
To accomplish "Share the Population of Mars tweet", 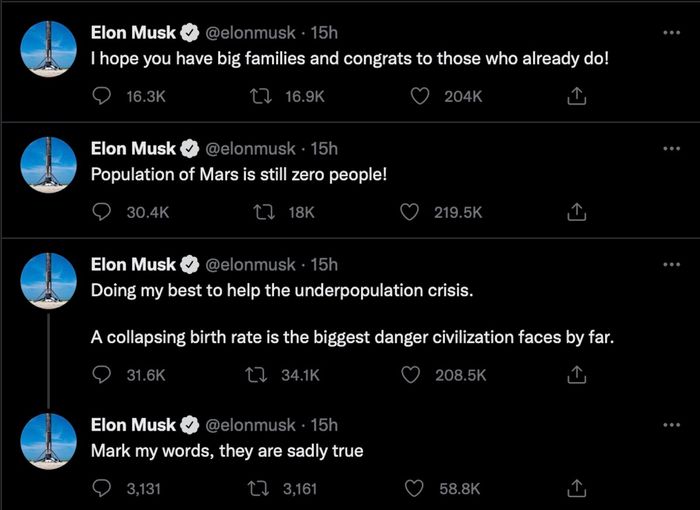I will click(576, 212).
